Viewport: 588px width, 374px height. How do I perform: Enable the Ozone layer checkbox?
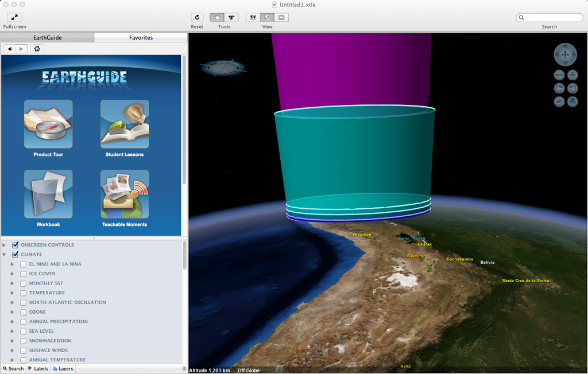point(24,312)
